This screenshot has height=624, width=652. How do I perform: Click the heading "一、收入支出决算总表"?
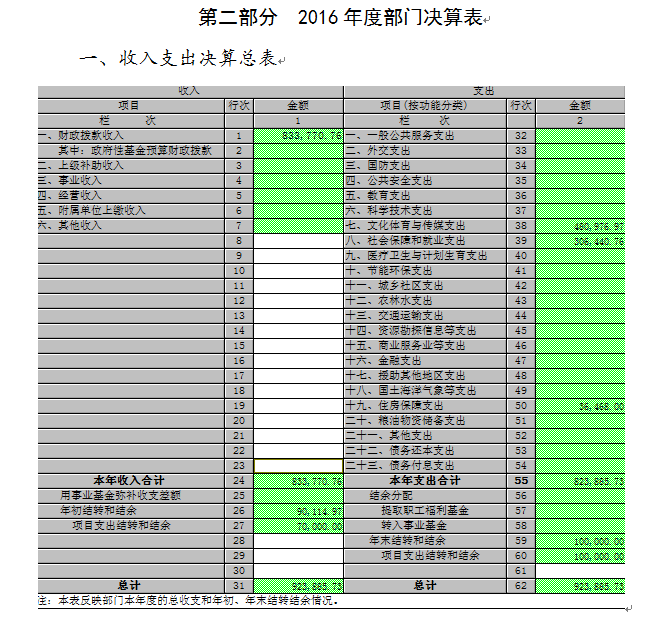(x=180, y=60)
